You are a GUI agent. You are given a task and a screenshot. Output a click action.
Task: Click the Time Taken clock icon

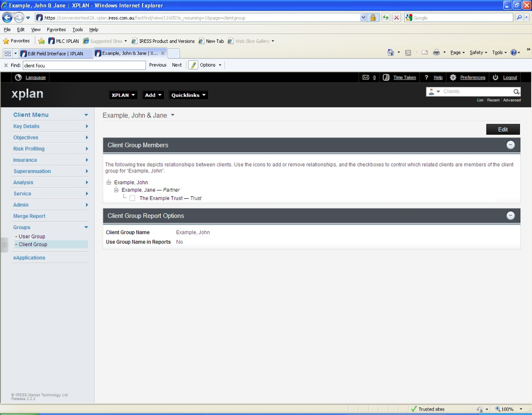click(x=386, y=77)
